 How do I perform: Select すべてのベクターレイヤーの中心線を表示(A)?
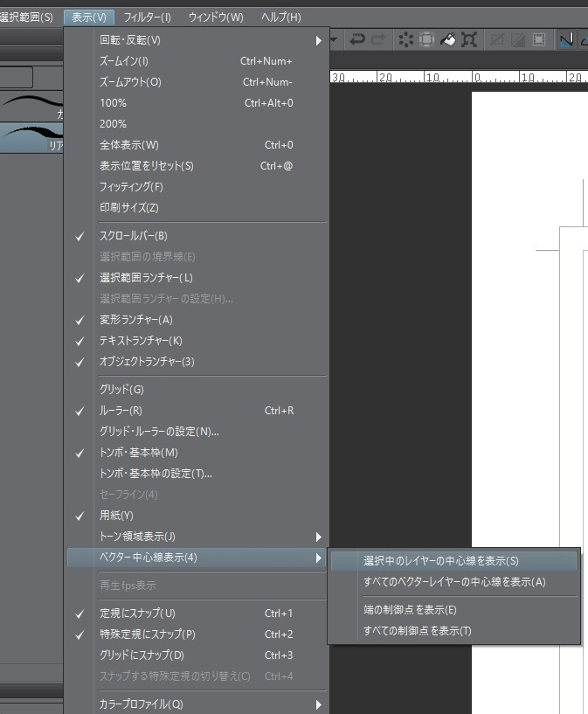click(453, 582)
